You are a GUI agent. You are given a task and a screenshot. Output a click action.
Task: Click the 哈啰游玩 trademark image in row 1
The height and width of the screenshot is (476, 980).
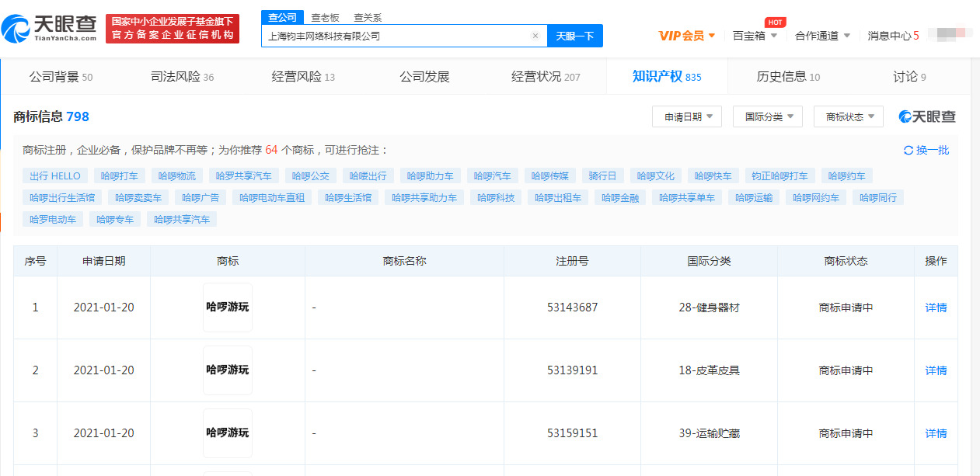pos(228,307)
